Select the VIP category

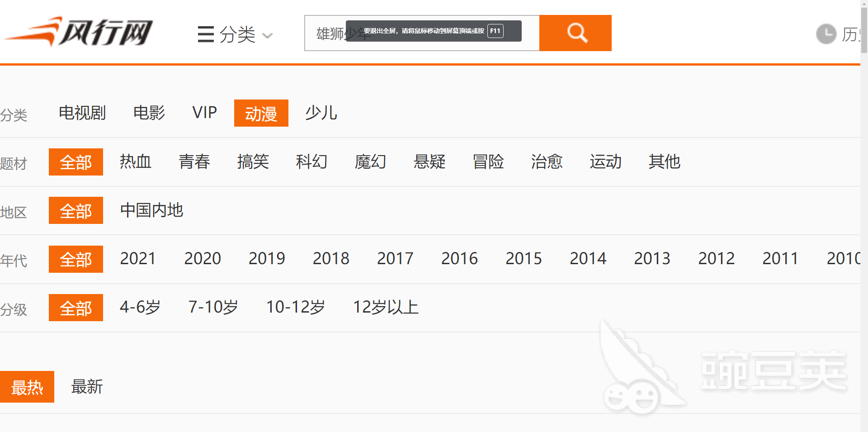click(205, 113)
